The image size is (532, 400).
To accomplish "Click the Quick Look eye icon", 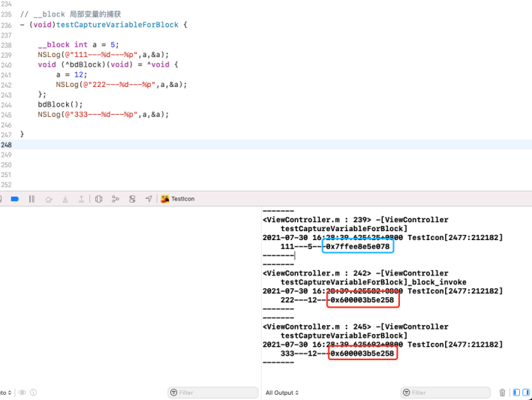I will click(23, 392).
